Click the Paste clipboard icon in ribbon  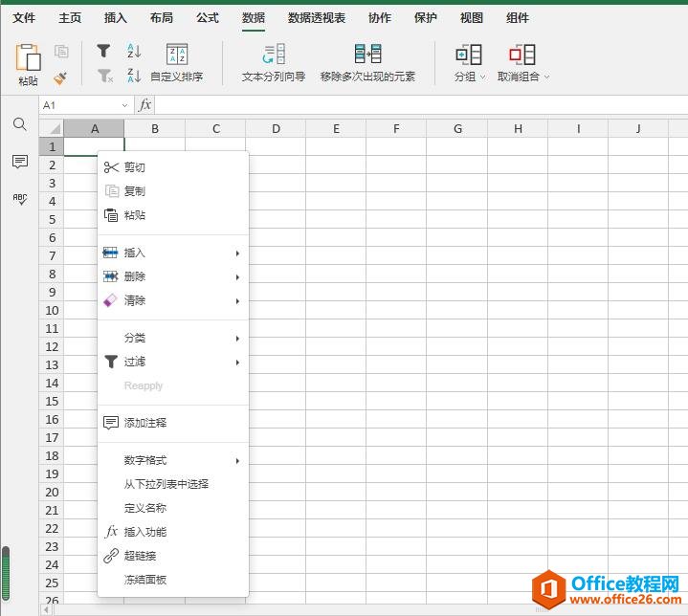(x=28, y=57)
